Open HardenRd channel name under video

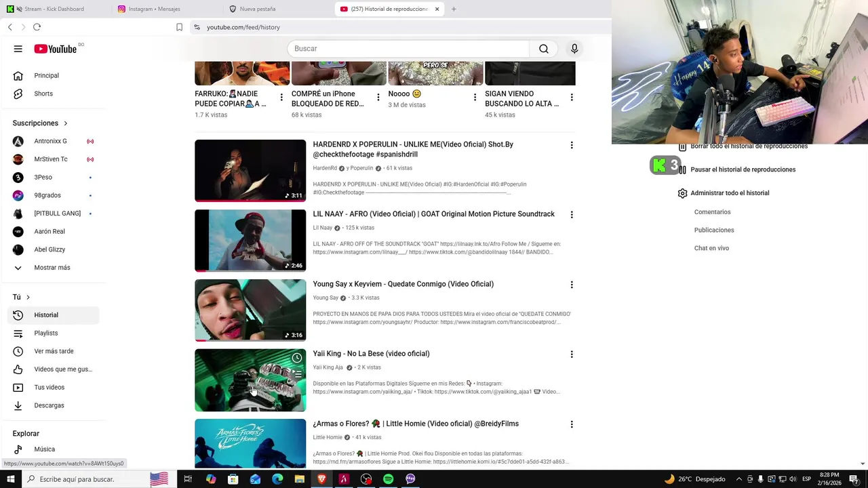click(x=325, y=168)
